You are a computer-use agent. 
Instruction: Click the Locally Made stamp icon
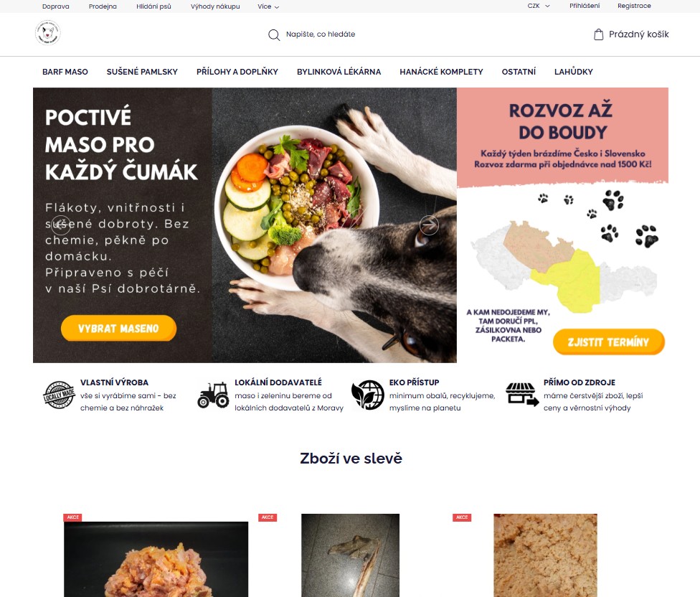coord(59,395)
